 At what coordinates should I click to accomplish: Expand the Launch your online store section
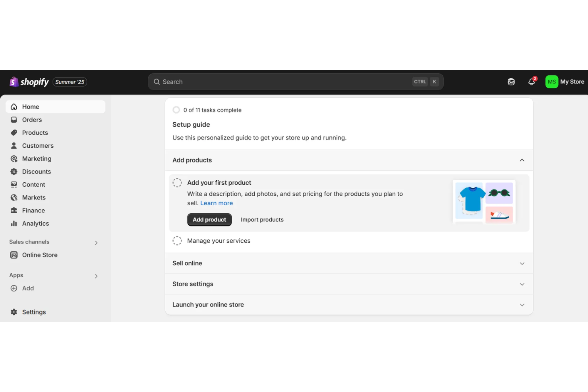pos(522,305)
